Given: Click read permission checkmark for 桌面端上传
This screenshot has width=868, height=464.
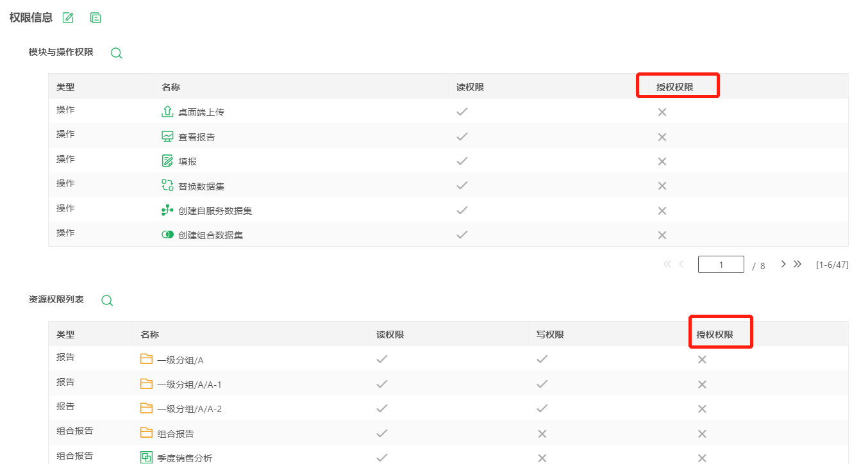Looking at the screenshot, I should pyautogui.click(x=462, y=112).
